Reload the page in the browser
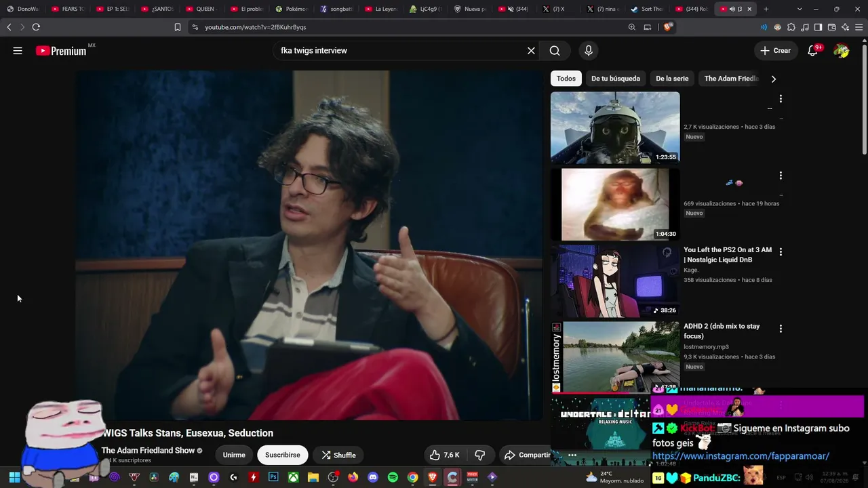Image resolution: width=868 pixels, height=488 pixels. [36, 27]
